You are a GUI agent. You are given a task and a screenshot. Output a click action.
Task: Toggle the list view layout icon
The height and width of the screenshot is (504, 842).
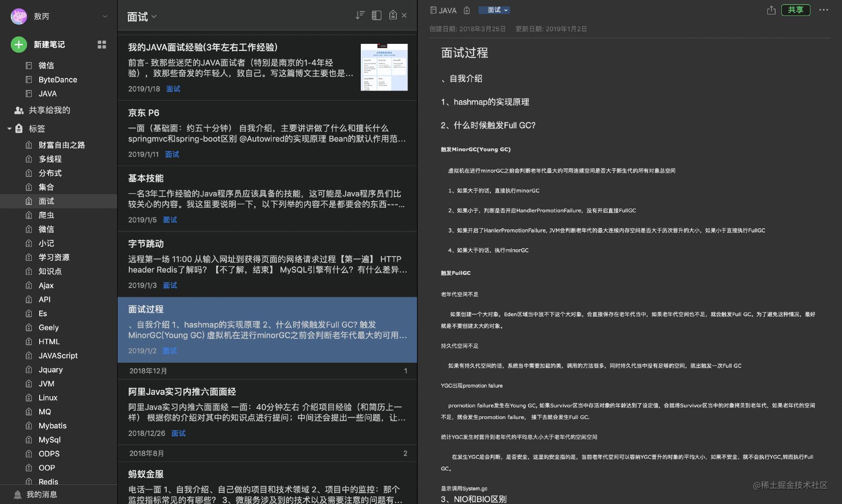click(377, 15)
